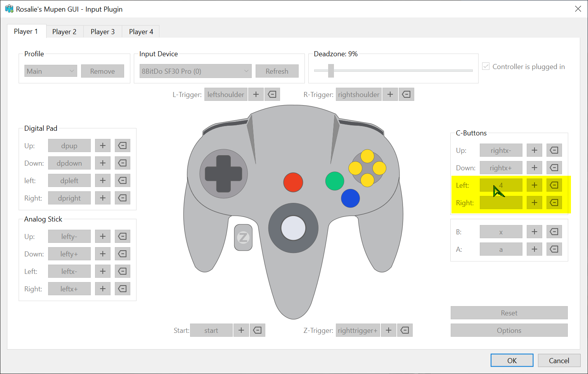This screenshot has height=374, width=588.
Task: Click the empty C-Buttons Right input field
Action: coord(501,202)
